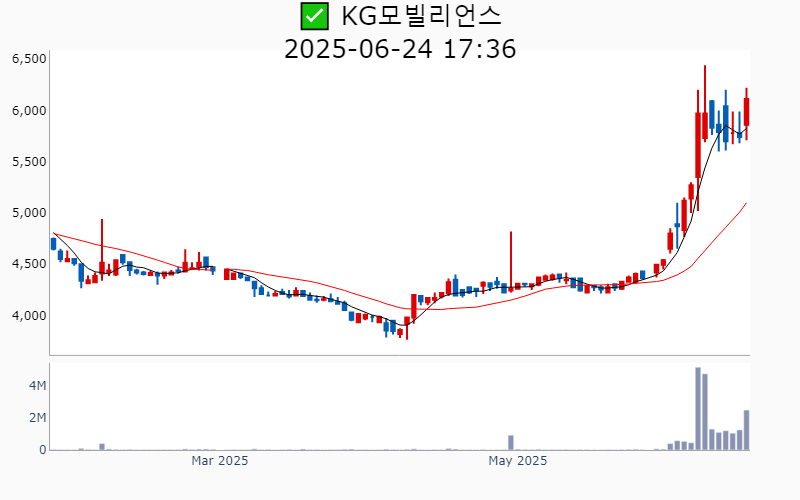Click the 2M volume axis label
800x500 pixels.
(37, 418)
